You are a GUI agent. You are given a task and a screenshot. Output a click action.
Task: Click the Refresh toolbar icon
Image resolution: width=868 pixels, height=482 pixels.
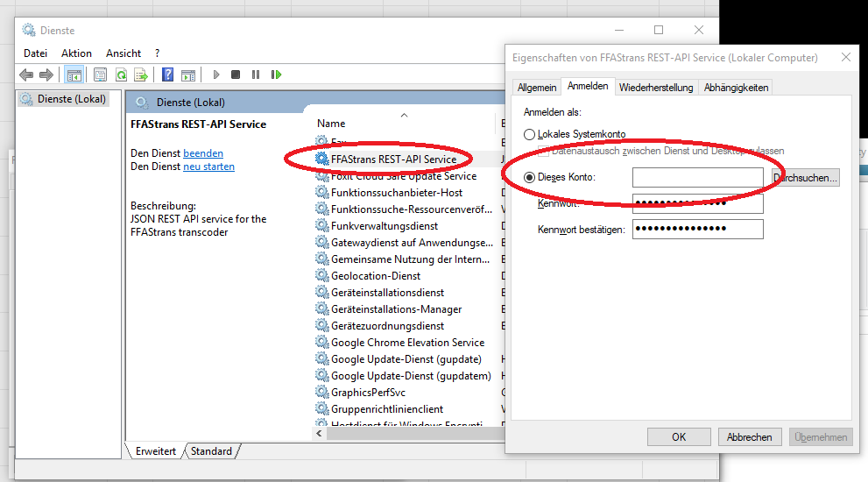click(121, 74)
